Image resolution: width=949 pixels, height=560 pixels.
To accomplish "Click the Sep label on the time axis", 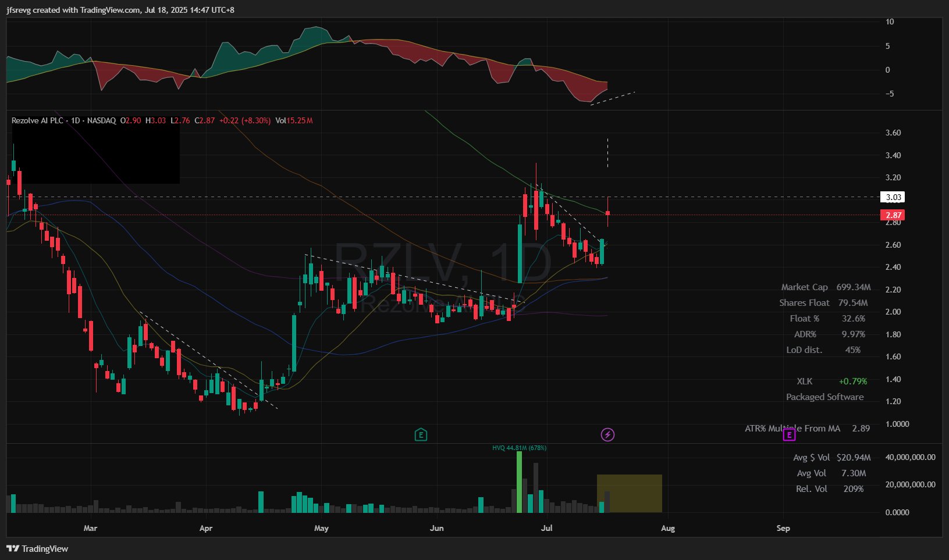I will [783, 528].
